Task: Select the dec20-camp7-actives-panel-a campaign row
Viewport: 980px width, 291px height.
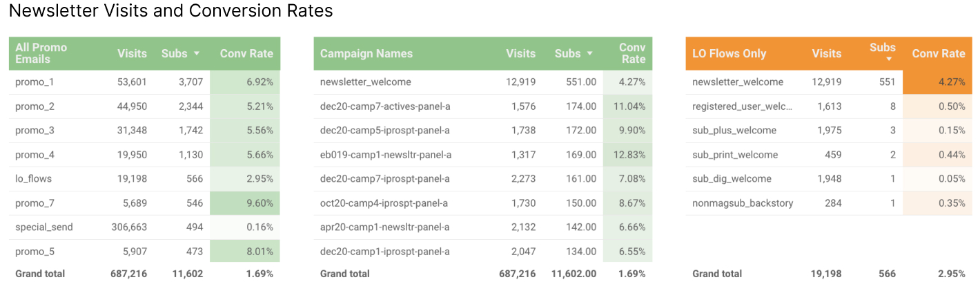Action: (x=385, y=106)
